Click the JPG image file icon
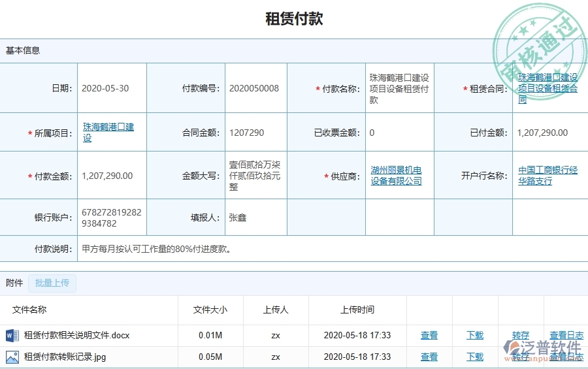Viewport: 588px width, 369px height. (12, 357)
